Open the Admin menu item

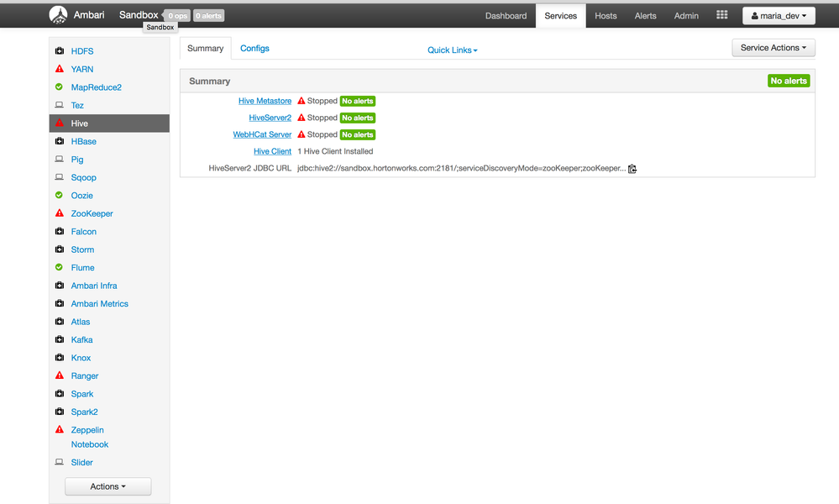point(686,15)
